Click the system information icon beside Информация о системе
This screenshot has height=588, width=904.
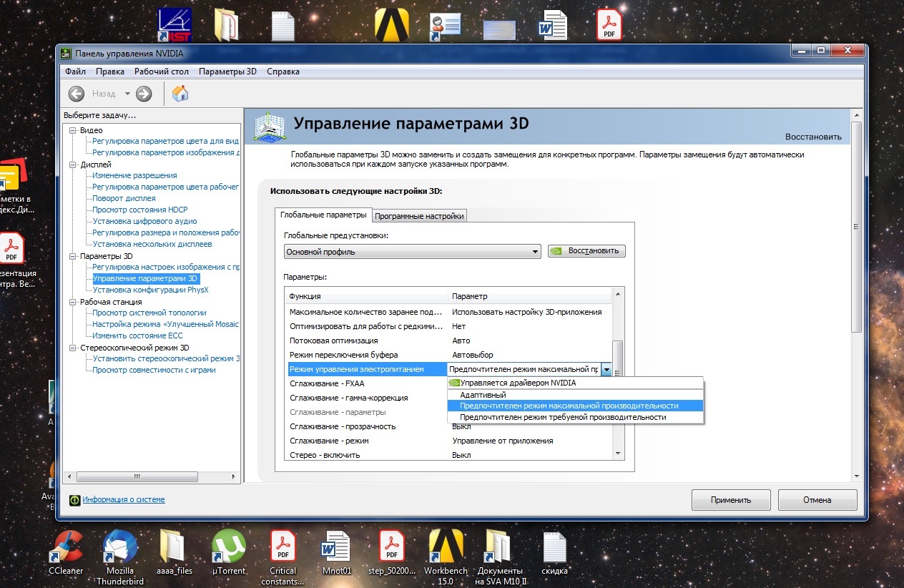74,500
